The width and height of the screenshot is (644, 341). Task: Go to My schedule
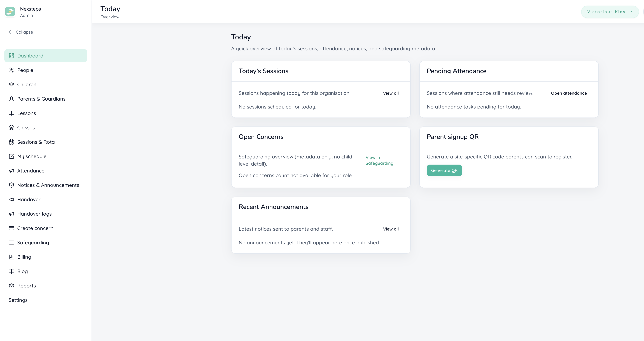pyautogui.click(x=46, y=156)
